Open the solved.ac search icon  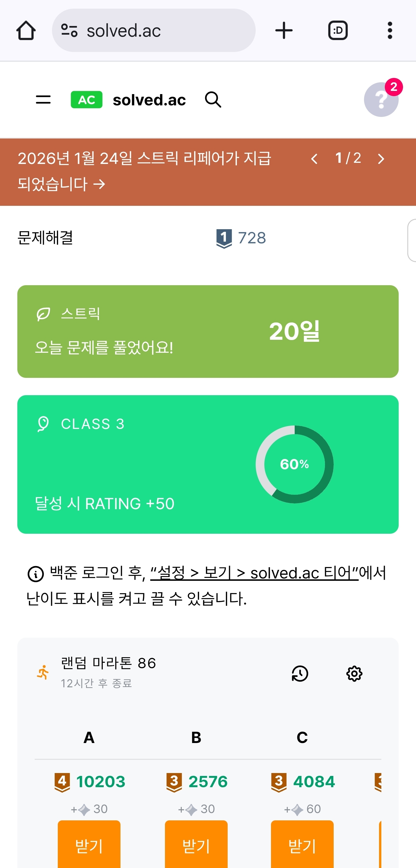(213, 100)
